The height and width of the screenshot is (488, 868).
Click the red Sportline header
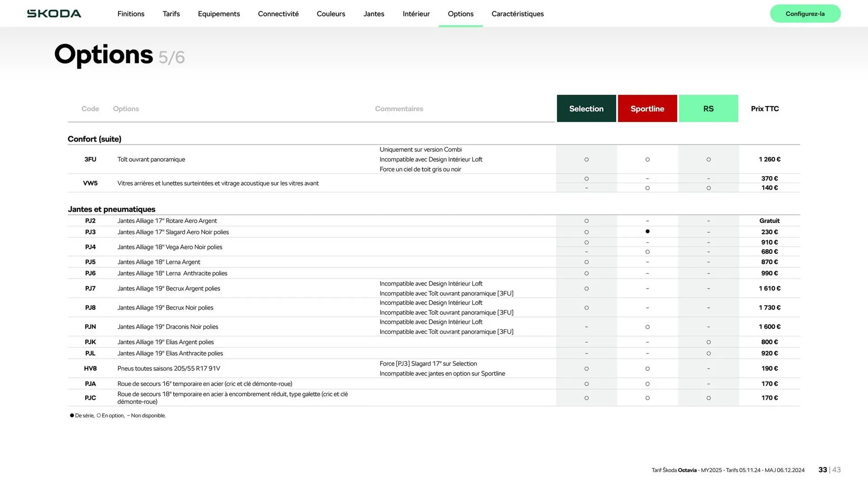point(647,108)
